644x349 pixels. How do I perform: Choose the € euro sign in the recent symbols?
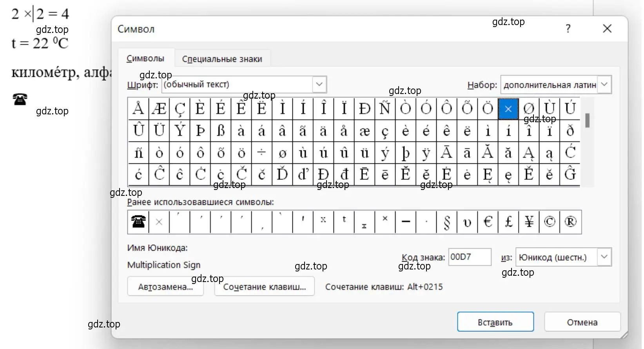(x=488, y=222)
